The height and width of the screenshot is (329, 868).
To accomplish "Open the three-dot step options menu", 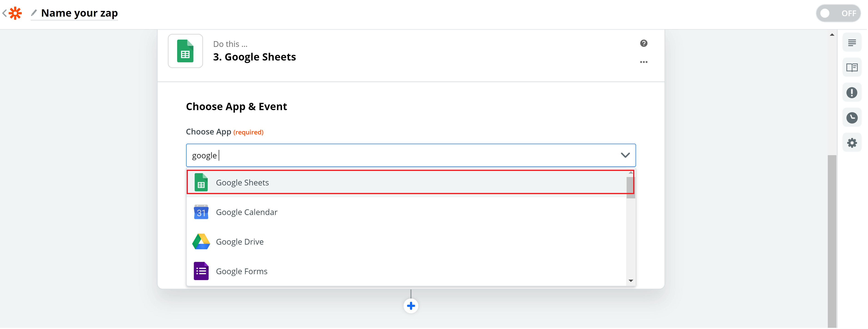I will [x=644, y=62].
